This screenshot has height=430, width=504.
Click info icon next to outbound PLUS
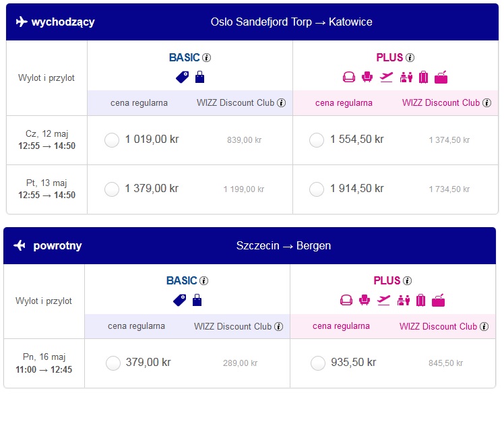click(x=410, y=57)
